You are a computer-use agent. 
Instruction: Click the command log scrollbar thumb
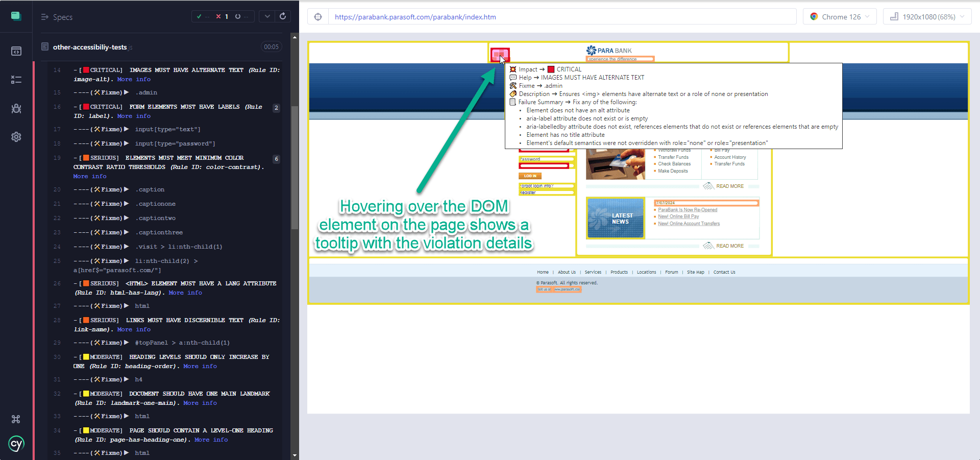(x=295, y=167)
